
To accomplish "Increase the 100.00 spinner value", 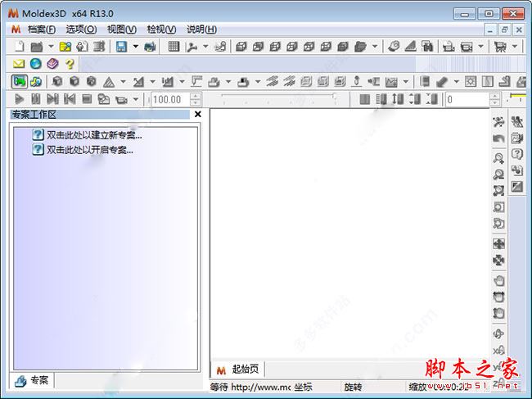I will 195,96.
